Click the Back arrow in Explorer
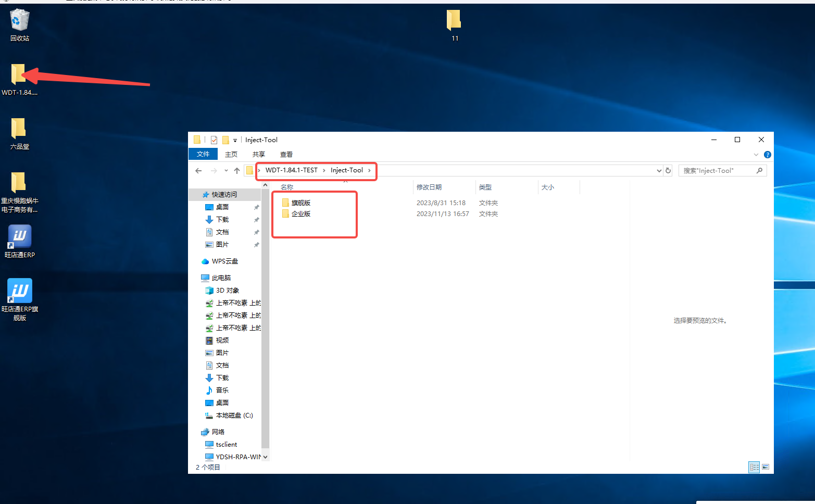Viewport: 815px width, 504px height. pyautogui.click(x=198, y=170)
